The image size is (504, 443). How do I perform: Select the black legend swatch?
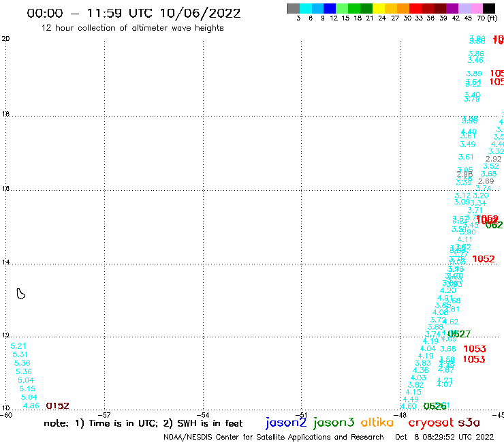[488, 8]
